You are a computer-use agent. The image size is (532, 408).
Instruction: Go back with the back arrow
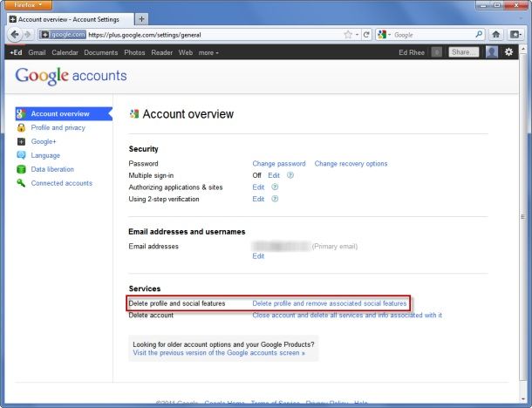(15, 34)
